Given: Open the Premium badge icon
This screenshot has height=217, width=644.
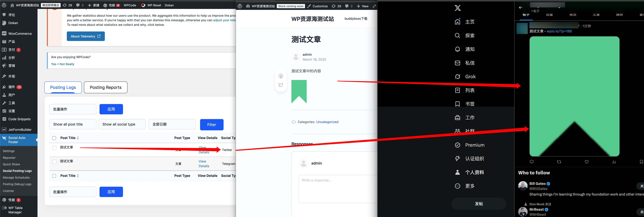Looking at the screenshot, I should pos(457,145).
